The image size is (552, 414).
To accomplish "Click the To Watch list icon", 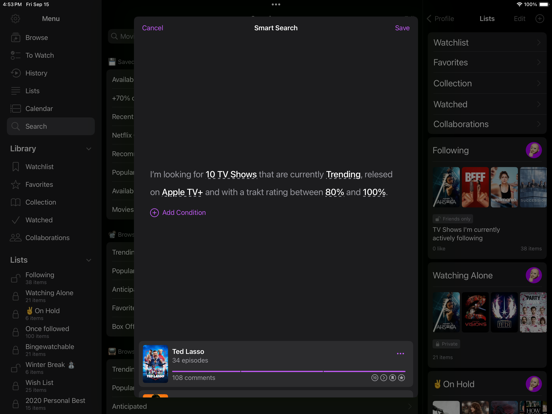I will tap(15, 55).
